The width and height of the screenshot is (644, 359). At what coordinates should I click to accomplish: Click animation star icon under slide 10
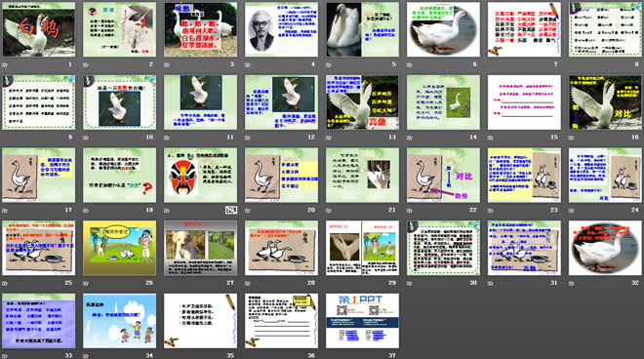click(x=86, y=138)
